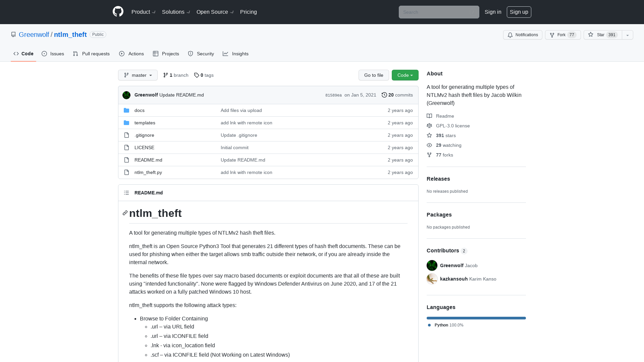Click the search input field

(x=439, y=12)
